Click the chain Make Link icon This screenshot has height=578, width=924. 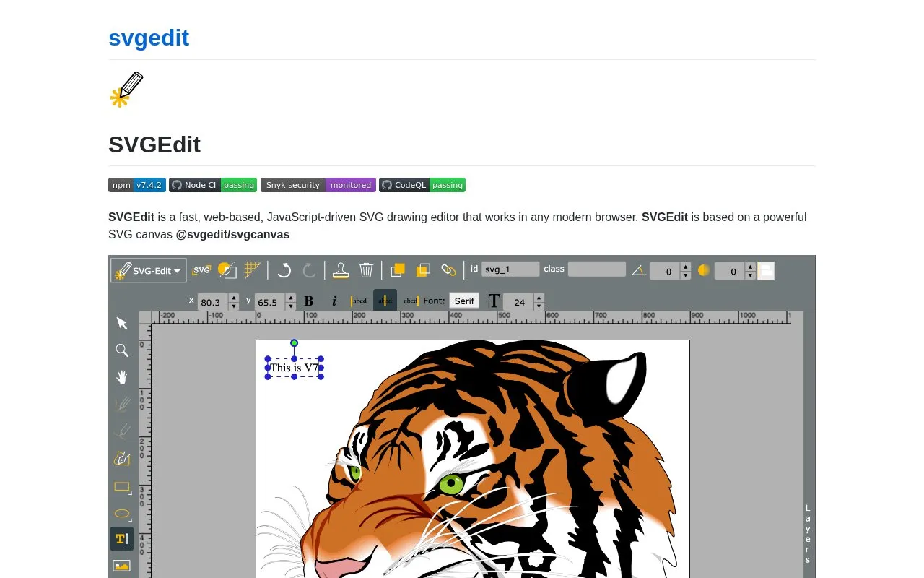pyautogui.click(x=448, y=270)
